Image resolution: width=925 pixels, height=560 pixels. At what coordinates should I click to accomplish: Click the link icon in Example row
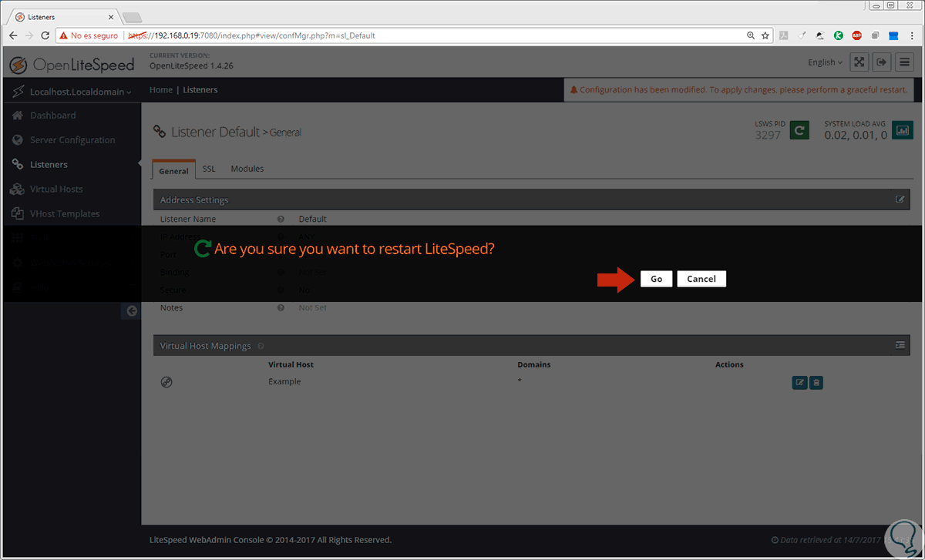(166, 382)
